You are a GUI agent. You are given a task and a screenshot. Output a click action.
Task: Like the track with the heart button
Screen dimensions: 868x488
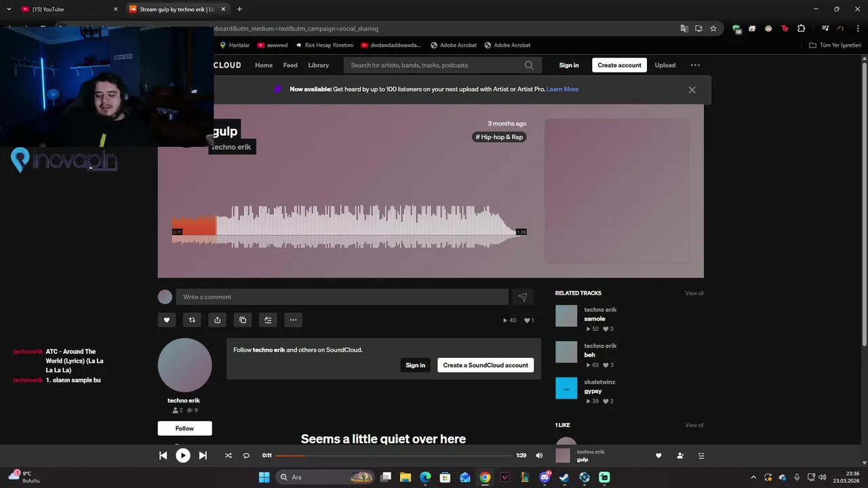pos(167,320)
